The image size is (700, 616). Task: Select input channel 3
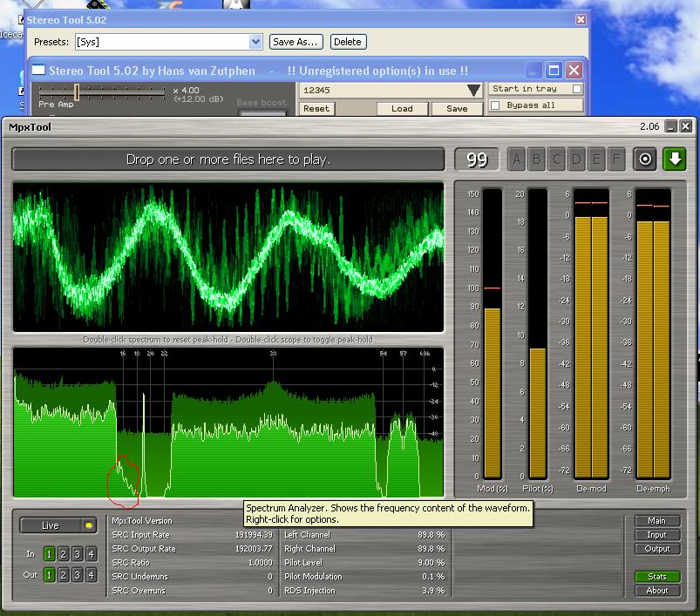[78, 554]
